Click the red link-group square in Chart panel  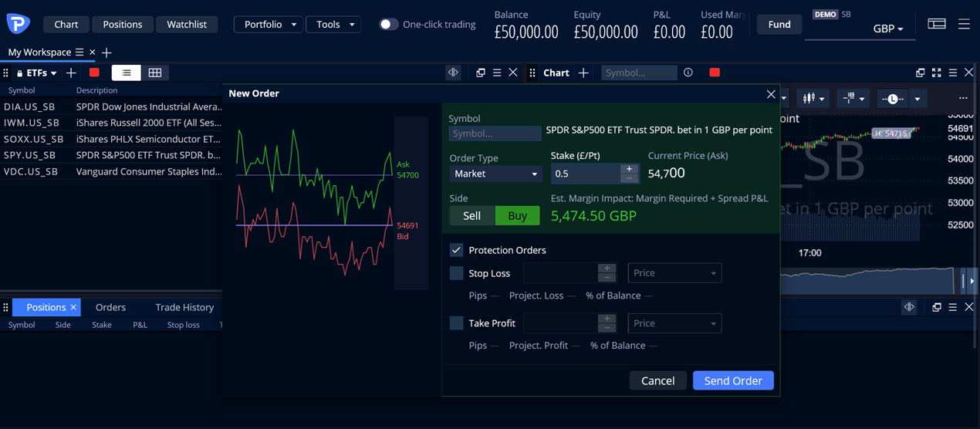[715, 73]
